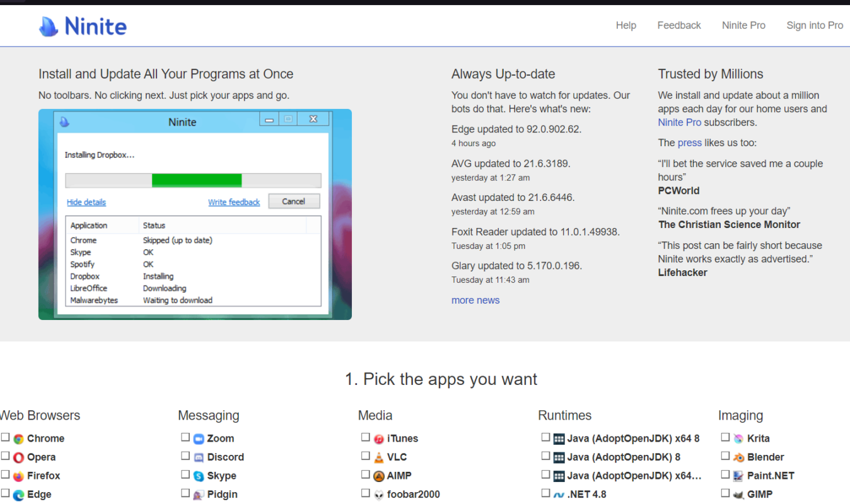Tick the GIMP checkbox
The height and width of the screenshot is (504, 850).
725,493
